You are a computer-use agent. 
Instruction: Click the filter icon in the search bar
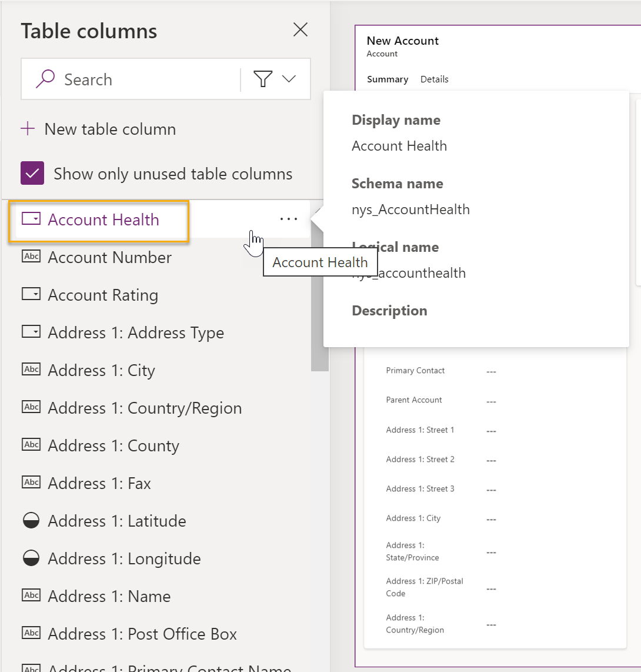pos(263,78)
